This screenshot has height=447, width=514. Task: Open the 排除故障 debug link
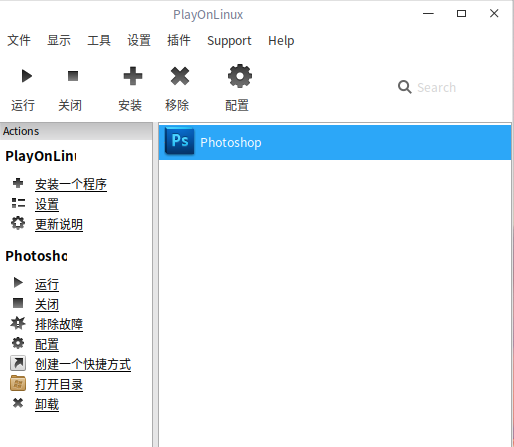click(59, 324)
